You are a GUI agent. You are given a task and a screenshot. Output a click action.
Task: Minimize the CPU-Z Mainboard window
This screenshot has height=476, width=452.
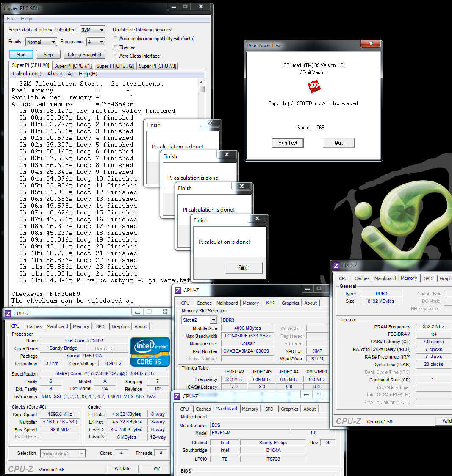[x=307, y=394]
